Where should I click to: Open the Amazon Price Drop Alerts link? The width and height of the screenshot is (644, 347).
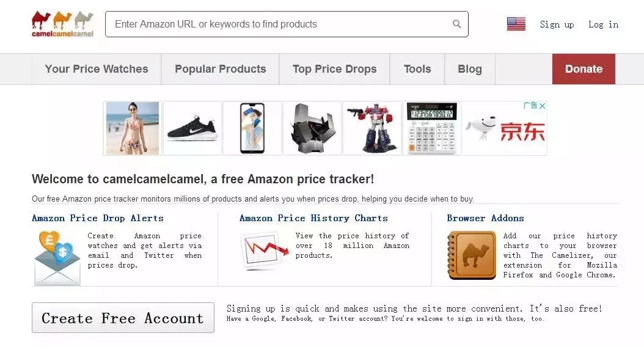click(98, 218)
